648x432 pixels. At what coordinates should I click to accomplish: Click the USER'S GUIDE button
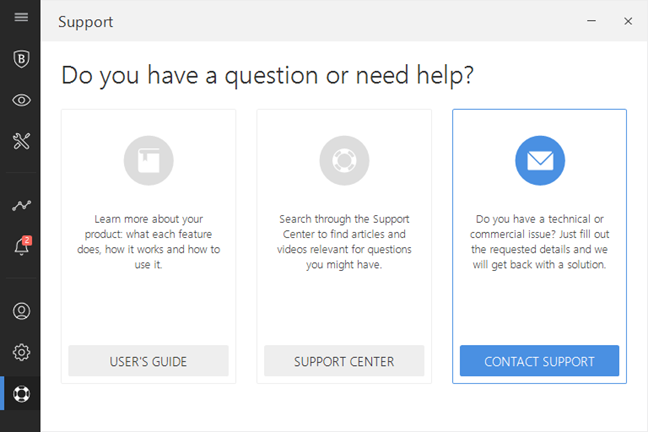coord(148,361)
